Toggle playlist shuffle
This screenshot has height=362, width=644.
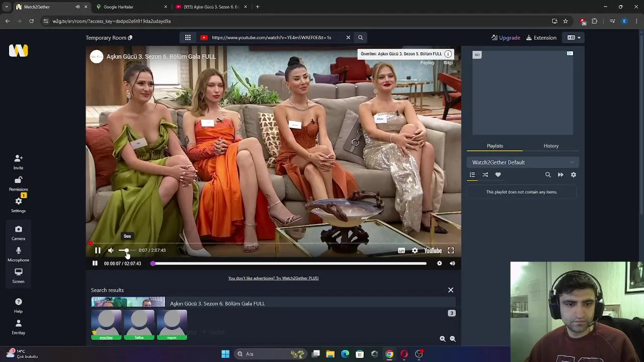coord(485,174)
